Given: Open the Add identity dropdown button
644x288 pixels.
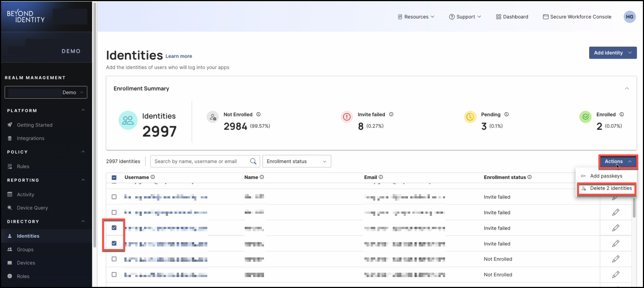Looking at the screenshot, I should [x=613, y=53].
